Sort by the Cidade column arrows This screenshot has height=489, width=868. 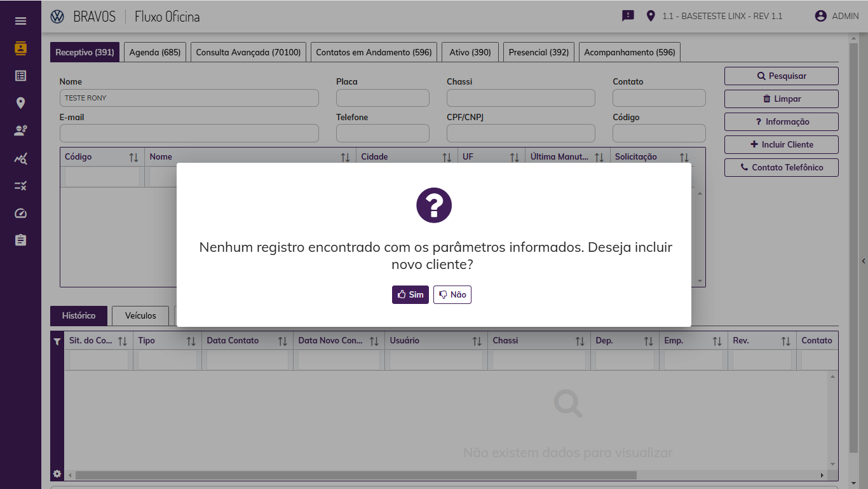(447, 157)
